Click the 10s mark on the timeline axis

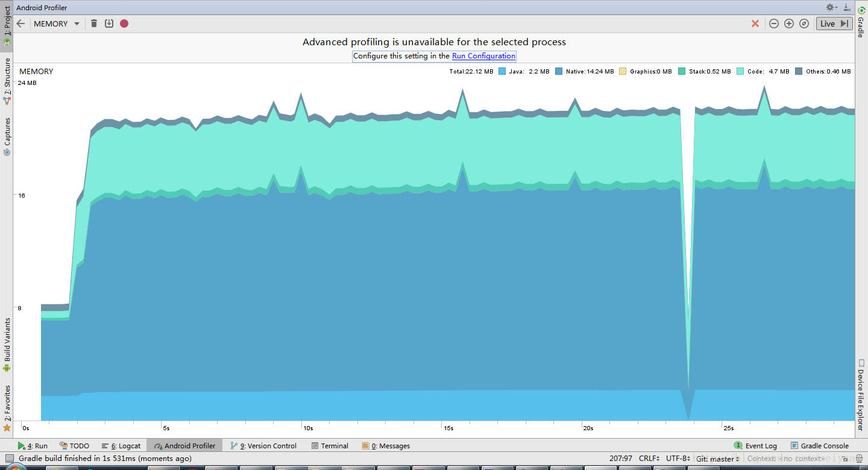(308, 428)
